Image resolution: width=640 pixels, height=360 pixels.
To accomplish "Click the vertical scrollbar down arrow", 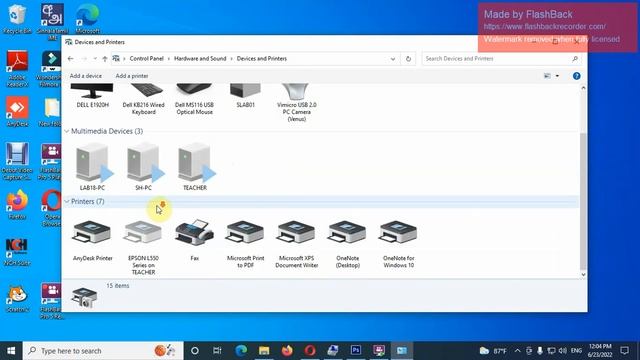I will click(583, 275).
